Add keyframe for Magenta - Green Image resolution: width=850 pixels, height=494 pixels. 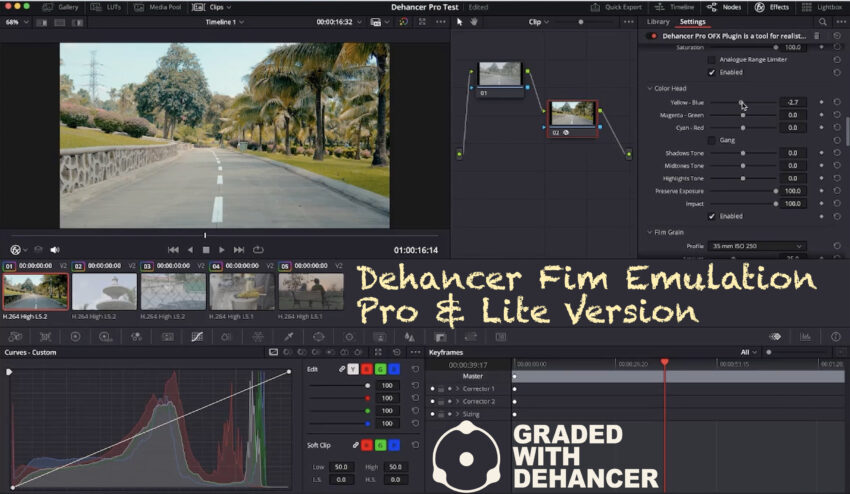coord(822,115)
